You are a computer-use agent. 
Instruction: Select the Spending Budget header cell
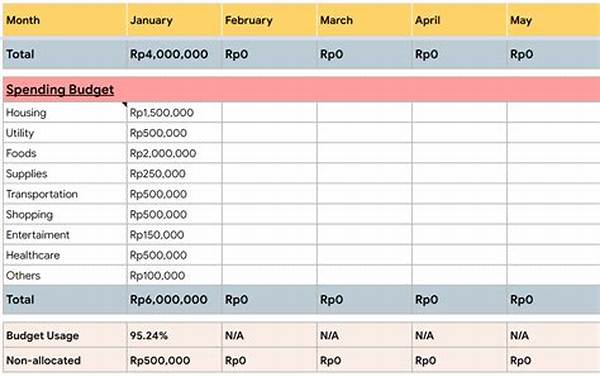tap(302, 89)
